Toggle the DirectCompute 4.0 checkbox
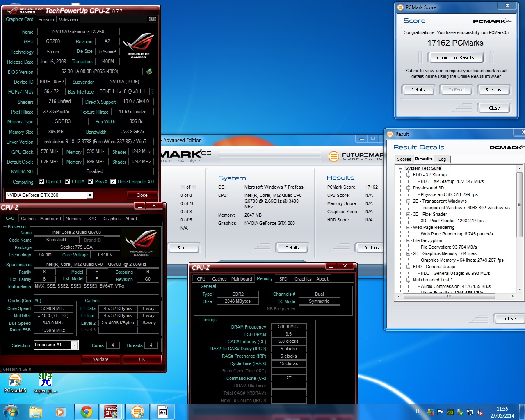Screen dimensions: 525x420 [x=113, y=181]
